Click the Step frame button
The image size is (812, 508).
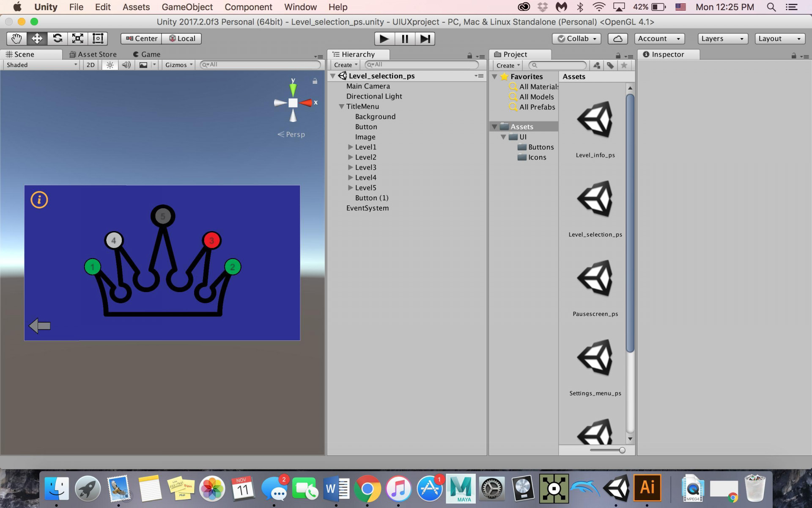(x=425, y=39)
